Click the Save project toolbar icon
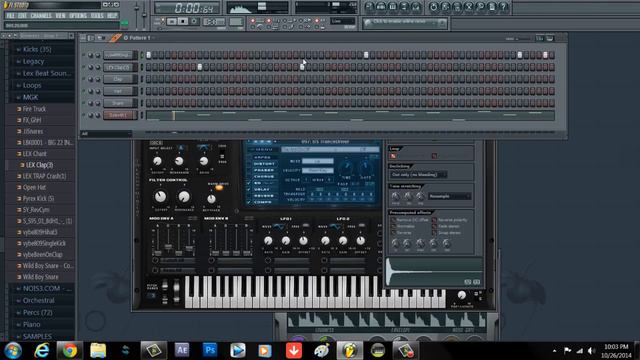 click(445, 7)
